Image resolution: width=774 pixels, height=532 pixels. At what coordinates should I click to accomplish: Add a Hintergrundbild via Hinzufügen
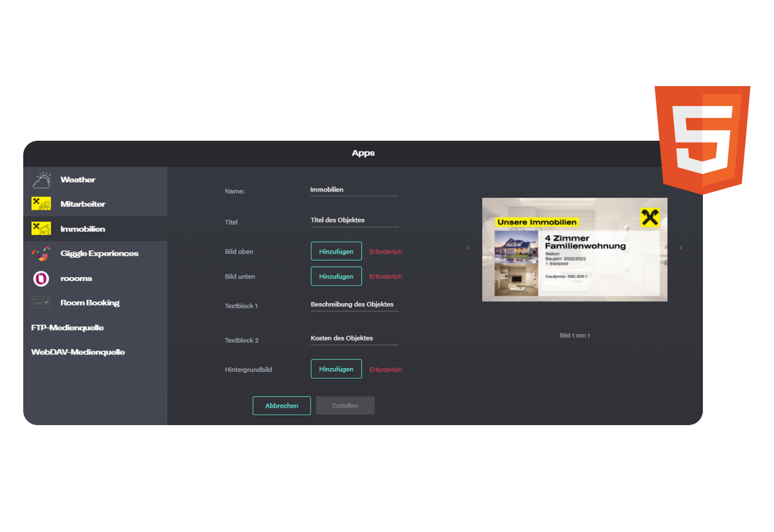[336, 369]
